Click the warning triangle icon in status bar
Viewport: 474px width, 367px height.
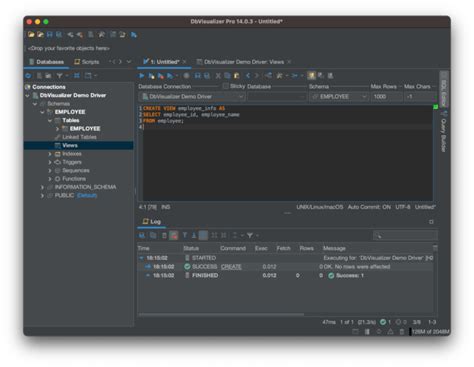[390, 332]
